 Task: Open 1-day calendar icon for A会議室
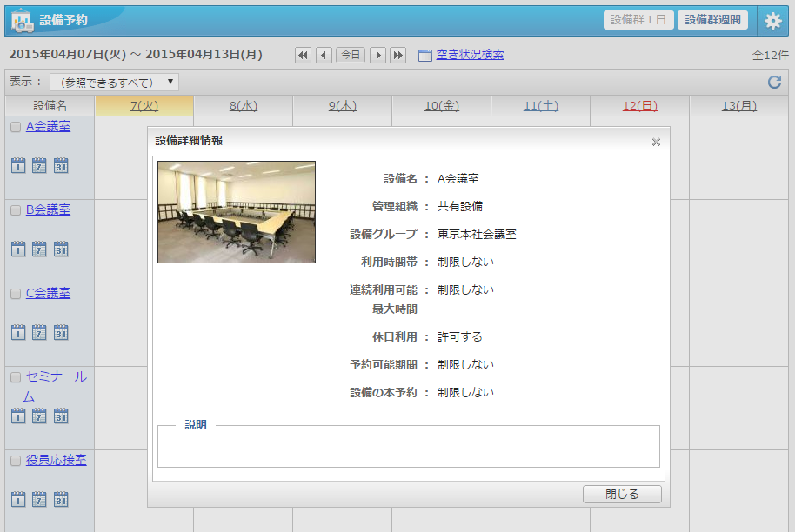click(18, 166)
